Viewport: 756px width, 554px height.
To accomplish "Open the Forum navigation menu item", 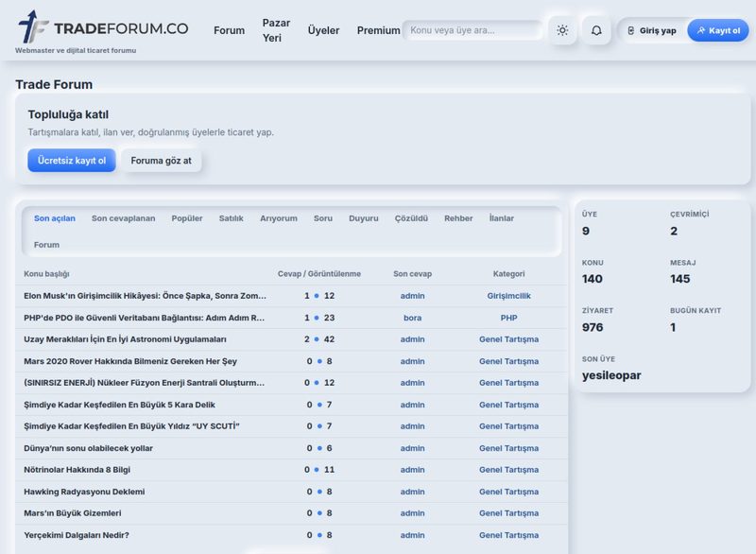I will click(x=229, y=30).
